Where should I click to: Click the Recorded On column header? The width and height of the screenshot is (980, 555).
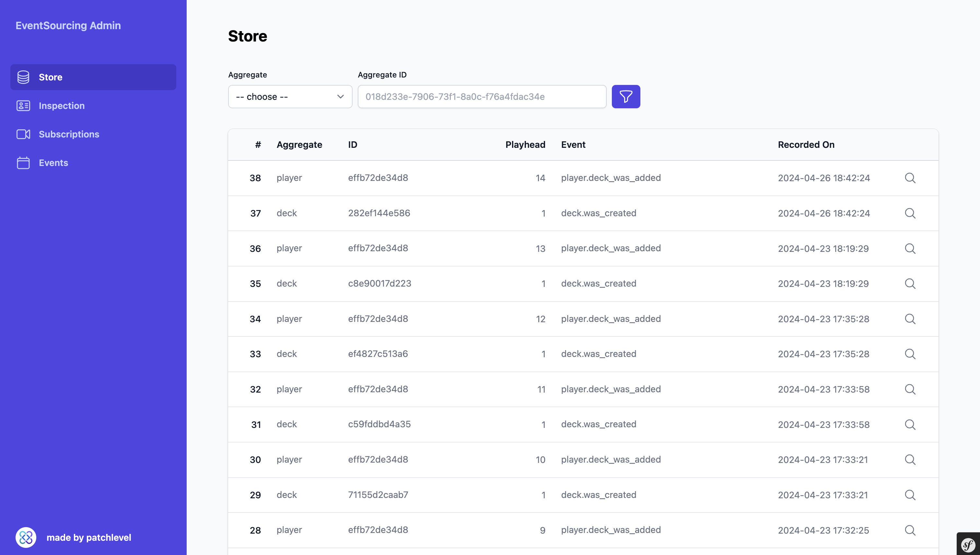806,145
